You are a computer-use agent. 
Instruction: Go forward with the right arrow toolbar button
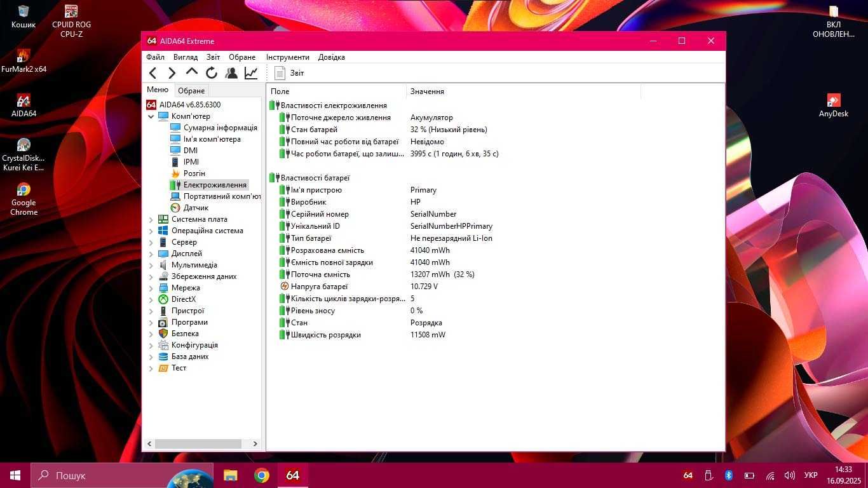point(172,73)
